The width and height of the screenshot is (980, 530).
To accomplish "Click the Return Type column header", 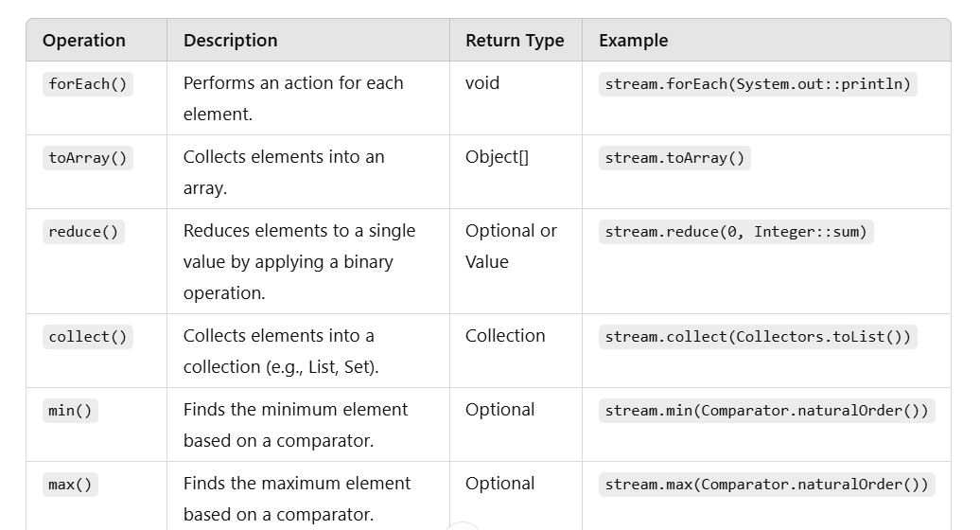I will 515,41.
